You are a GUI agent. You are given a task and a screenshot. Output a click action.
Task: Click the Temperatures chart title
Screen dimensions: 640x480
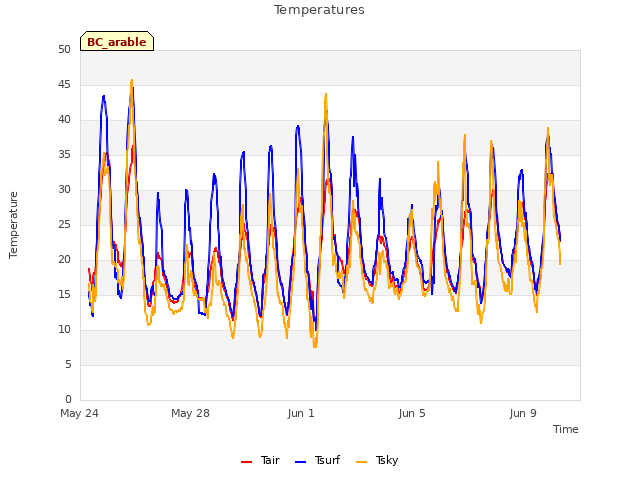319,10
